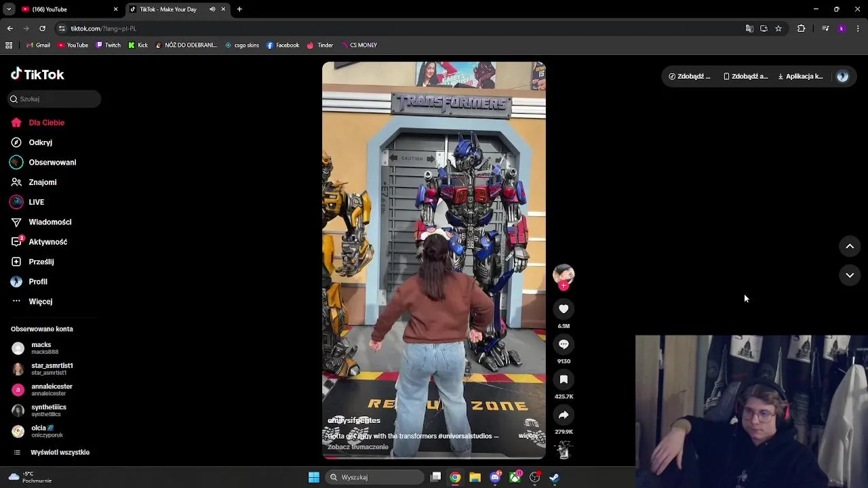Open Znajomi page
This screenshot has height=488, width=868.
pos(34,182)
